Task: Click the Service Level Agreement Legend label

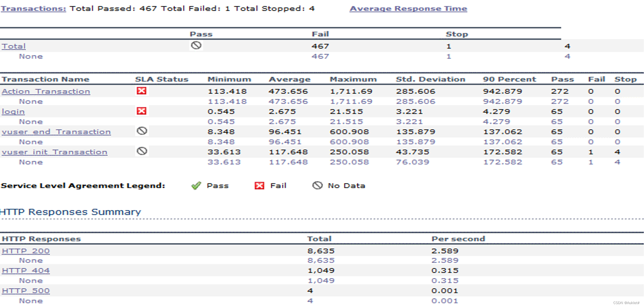Action: (x=83, y=186)
